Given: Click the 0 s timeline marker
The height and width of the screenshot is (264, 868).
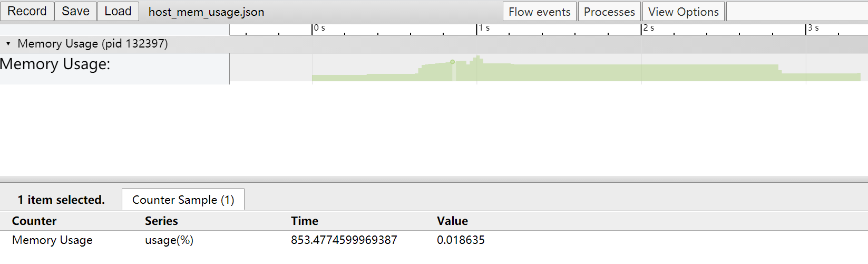Looking at the screenshot, I should click(319, 28).
